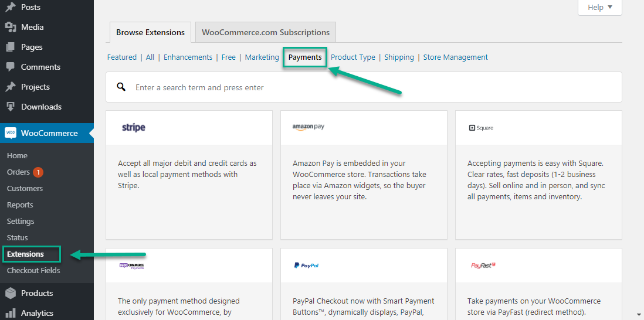Open the WooCommerce menu item

47,133
